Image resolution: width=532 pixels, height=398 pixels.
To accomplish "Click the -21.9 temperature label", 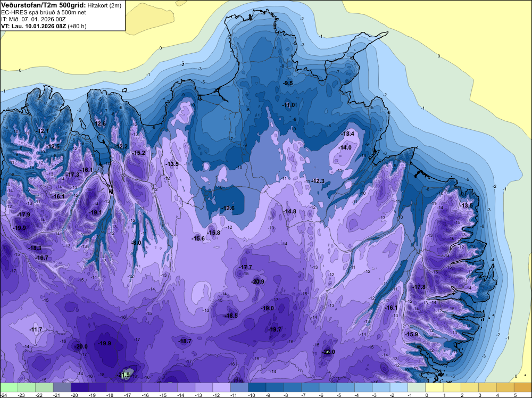I will (x=123, y=375).
